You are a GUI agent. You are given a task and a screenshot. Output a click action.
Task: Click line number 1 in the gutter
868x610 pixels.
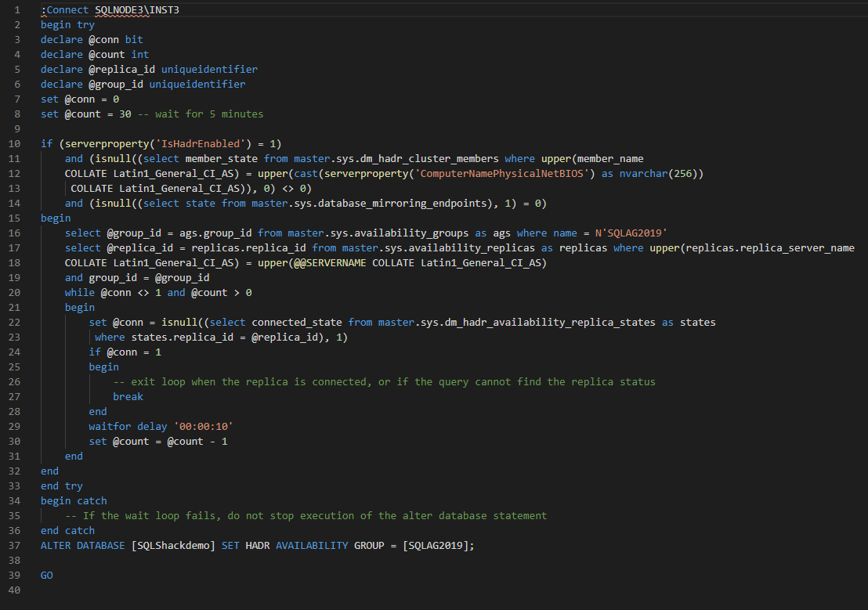(17, 9)
